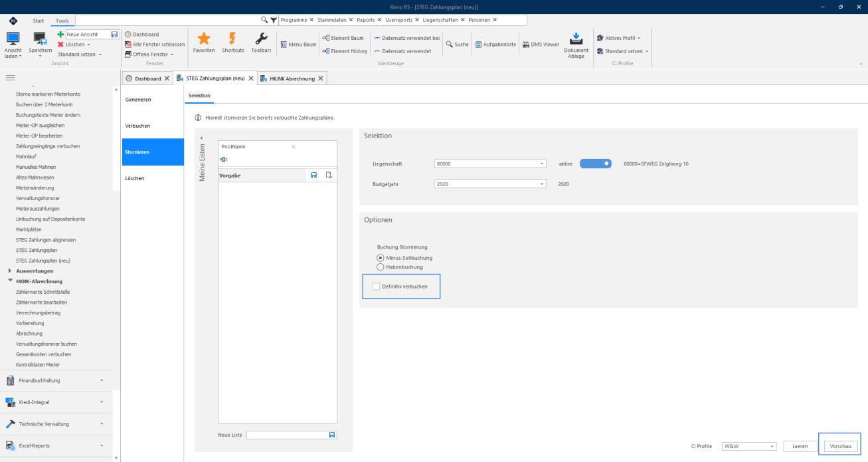
Task: Switch to the Dashboard document tab
Action: pos(147,78)
